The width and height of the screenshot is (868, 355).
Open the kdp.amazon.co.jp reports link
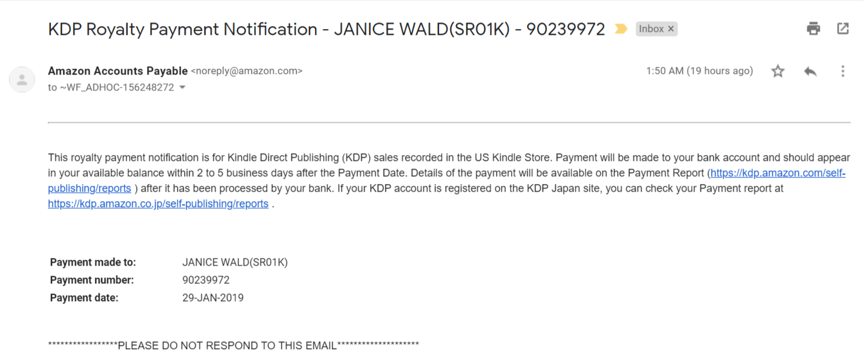(158, 204)
